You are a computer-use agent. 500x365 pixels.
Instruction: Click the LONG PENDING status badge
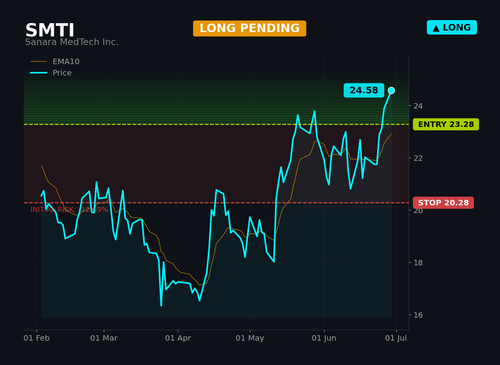(249, 28)
